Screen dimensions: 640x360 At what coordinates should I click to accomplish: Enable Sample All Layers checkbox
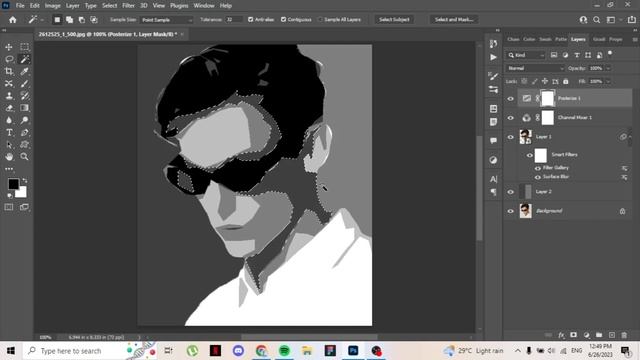click(x=320, y=20)
